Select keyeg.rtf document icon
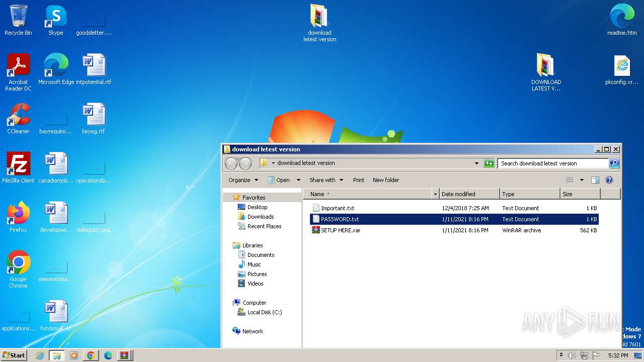 click(x=94, y=119)
